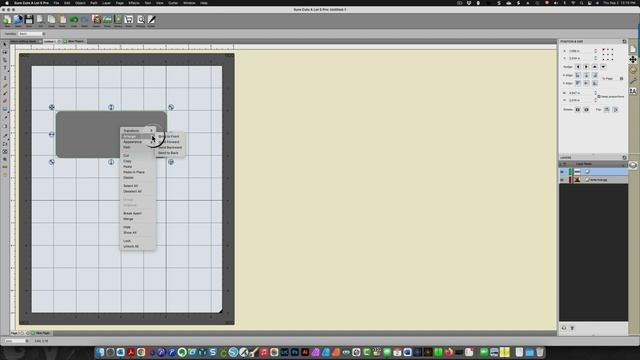This screenshot has height=360, width=640.
Task: Click the anchor point grid in Position panel
Action: 608,54
